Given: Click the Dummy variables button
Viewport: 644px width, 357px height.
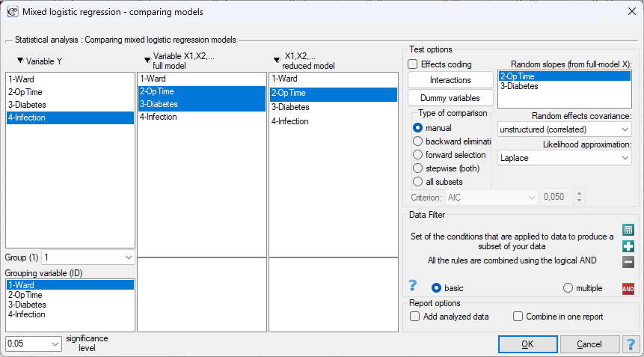Looking at the screenshot, I should [x=450, y=98].
